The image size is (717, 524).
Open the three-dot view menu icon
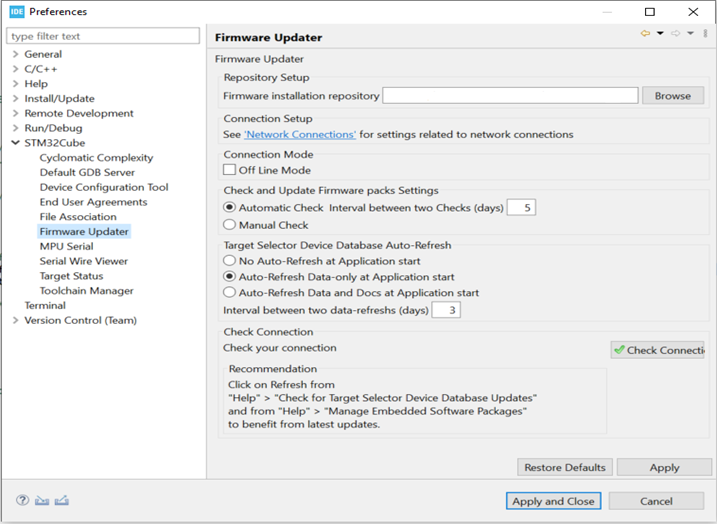[x=705, y=34]
